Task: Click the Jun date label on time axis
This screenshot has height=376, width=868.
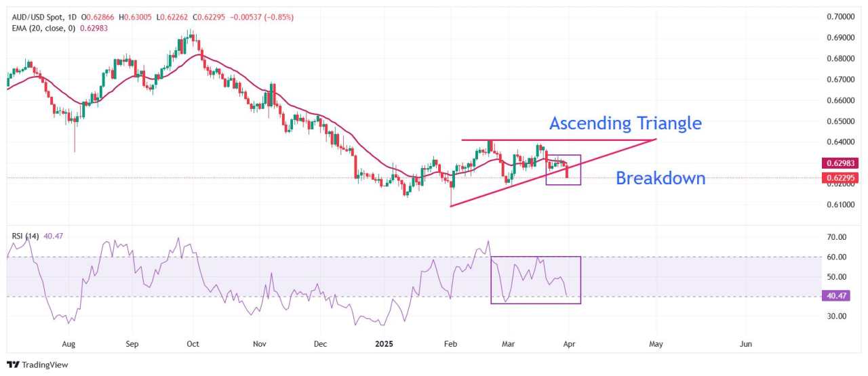Action: pyautogui.click(x=745, y=344)
